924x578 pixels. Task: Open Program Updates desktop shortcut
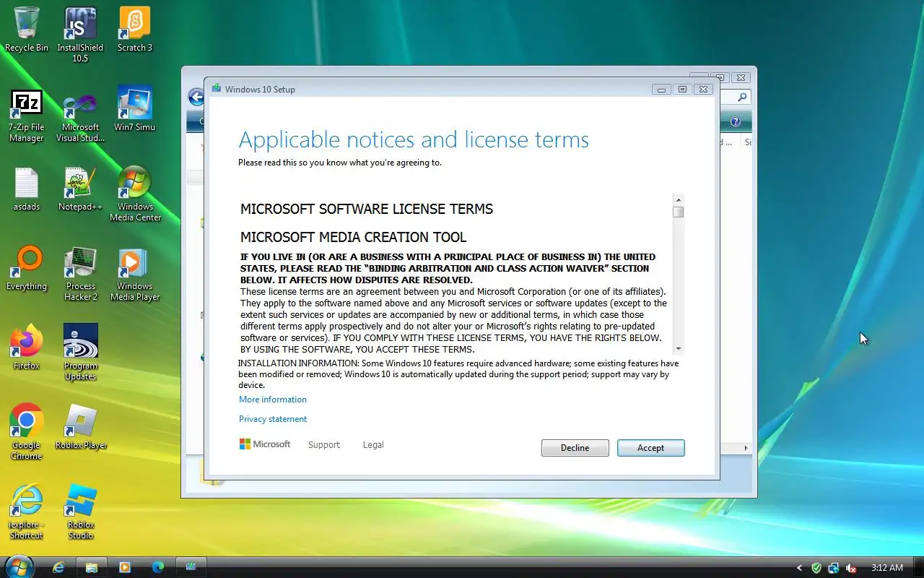[x=80, y=353]
